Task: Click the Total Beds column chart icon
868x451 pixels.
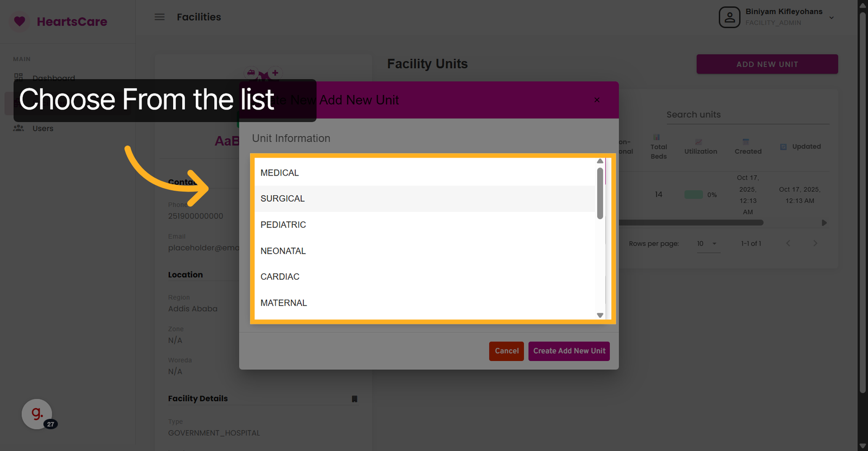Action: pos(656,137)
